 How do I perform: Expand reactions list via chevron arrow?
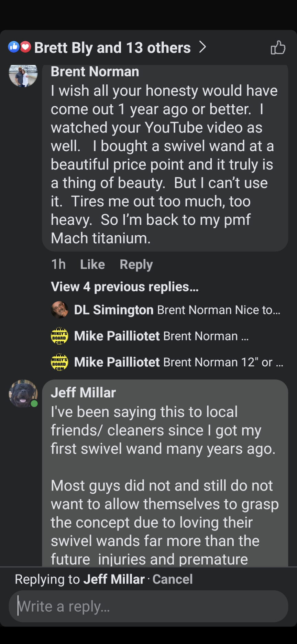pyautogui.click(x=203, y=47)
